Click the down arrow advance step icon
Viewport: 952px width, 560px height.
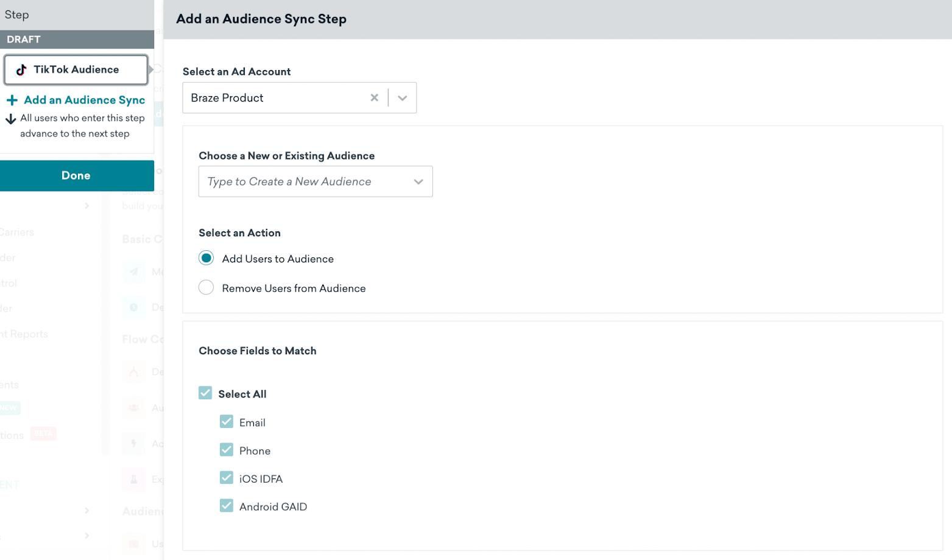11,119
